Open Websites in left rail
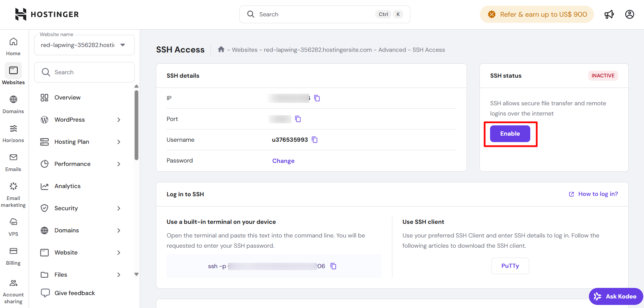This screenshot has height=308, width=644. pos(13,74)
